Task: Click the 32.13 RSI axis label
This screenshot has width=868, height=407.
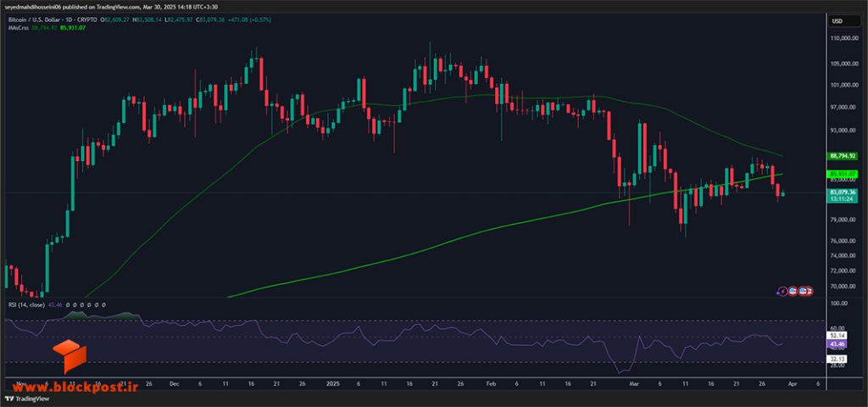Action: pyautogui.click(x=836, y=359)
